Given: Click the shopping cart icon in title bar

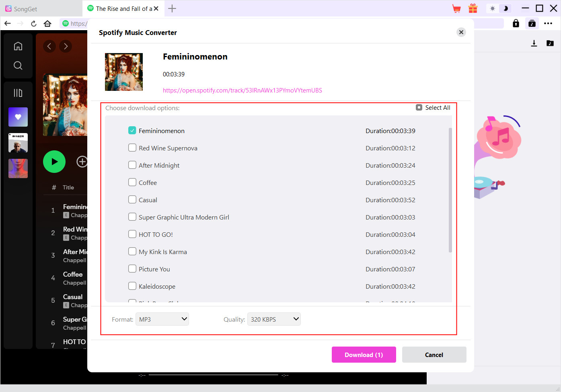Looking at the screenshot, I should [x=456, y=8].
